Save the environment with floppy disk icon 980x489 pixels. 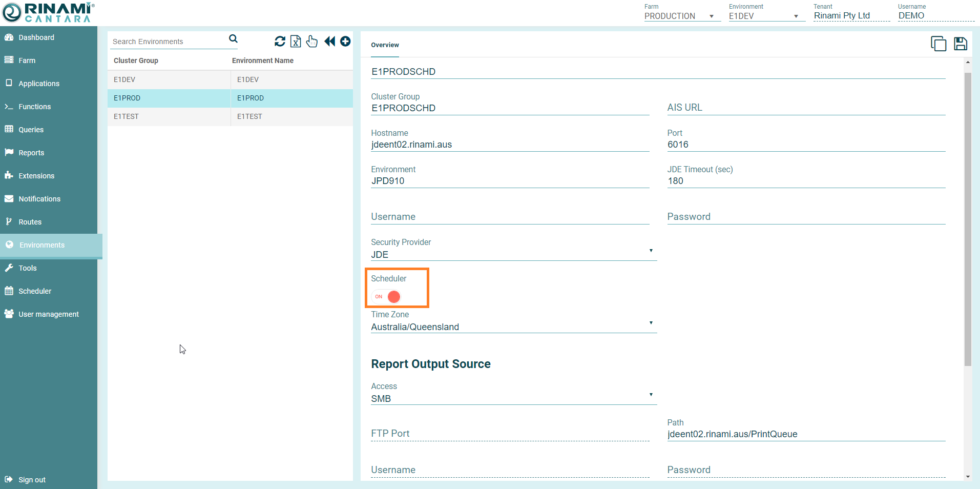(961, 44)
